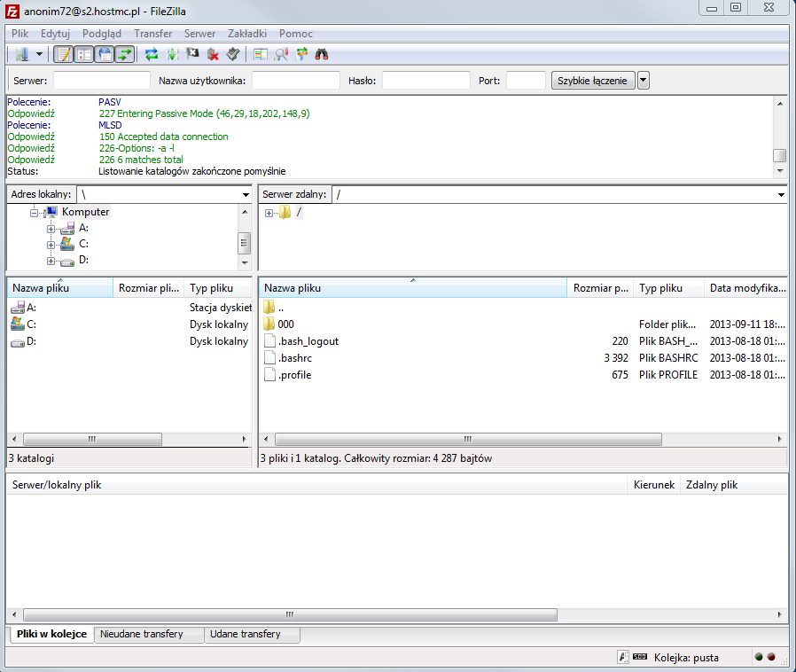This screenshot has width=796, height=672.
Task: Open the quick connect history dropdown
Action: pyautogui.click(x=644, y=81)
